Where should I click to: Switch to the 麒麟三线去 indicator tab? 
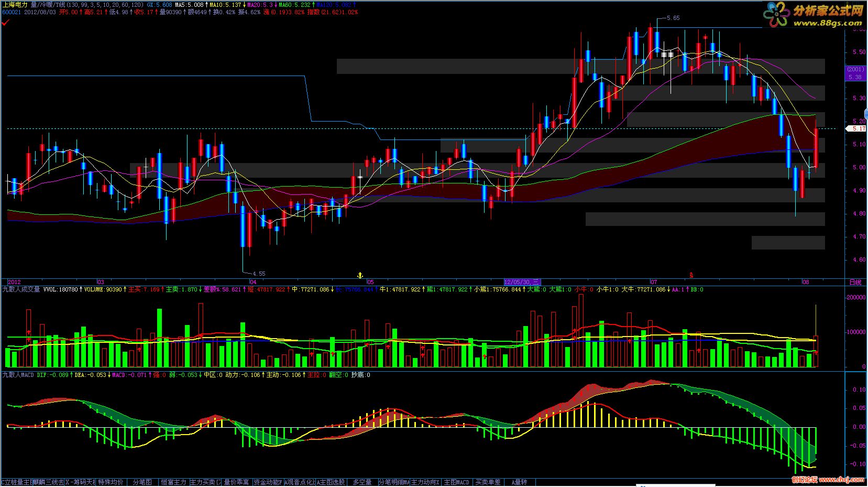point(48,482)
